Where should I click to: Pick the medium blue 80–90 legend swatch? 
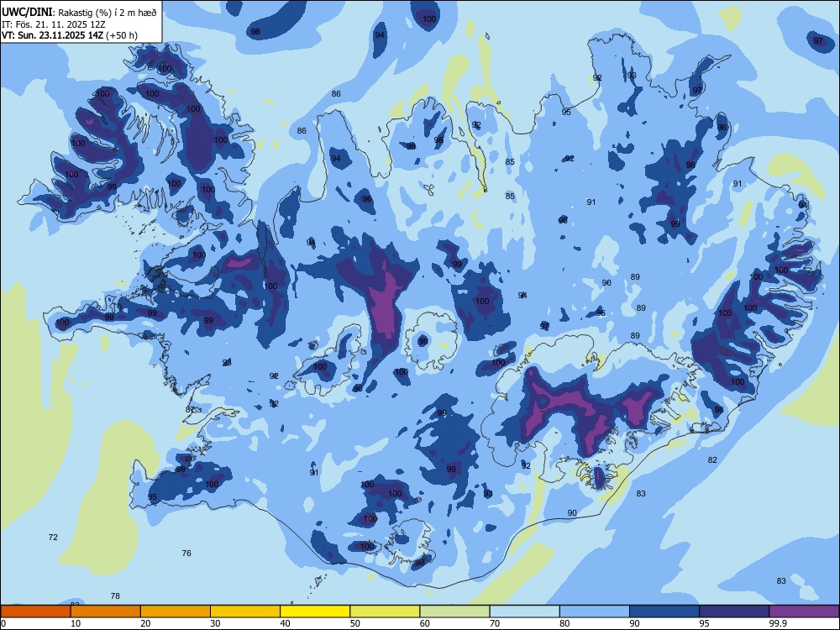[x=595, y=612]
